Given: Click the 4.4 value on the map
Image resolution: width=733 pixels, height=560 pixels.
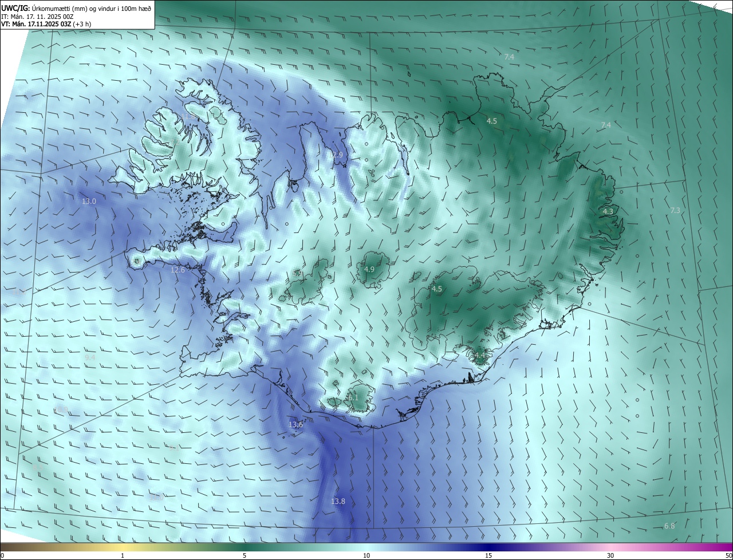Looking at the screenshot, I should coord(480,356).
